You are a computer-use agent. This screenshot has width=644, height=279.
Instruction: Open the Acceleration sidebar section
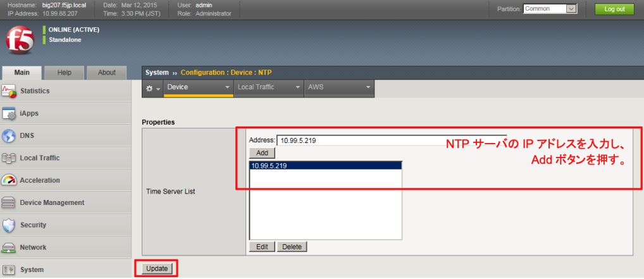(66, 180)
